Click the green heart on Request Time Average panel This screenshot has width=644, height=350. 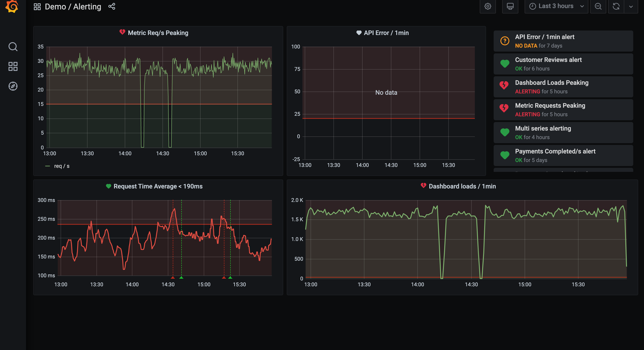coord(109,186)
